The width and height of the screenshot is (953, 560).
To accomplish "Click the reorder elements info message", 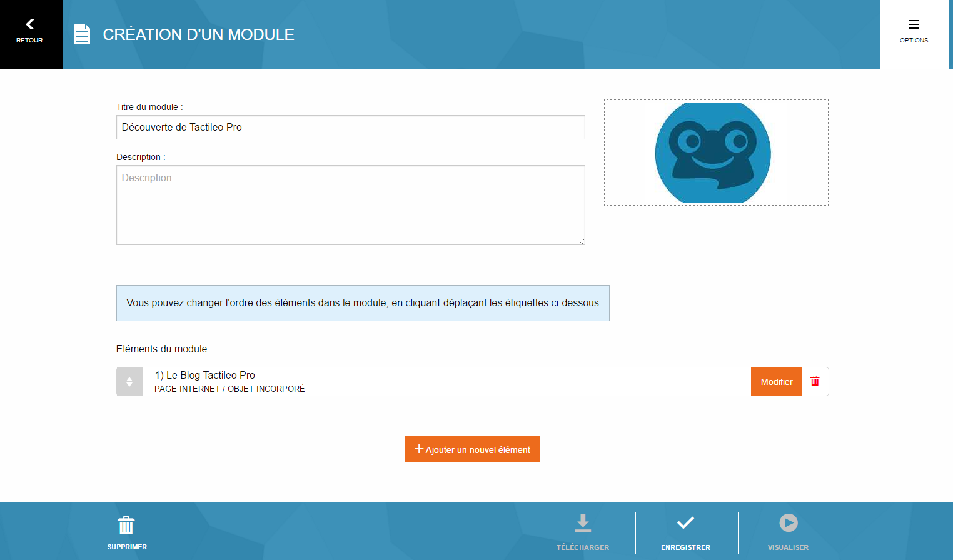I will [x=363, y=303].
